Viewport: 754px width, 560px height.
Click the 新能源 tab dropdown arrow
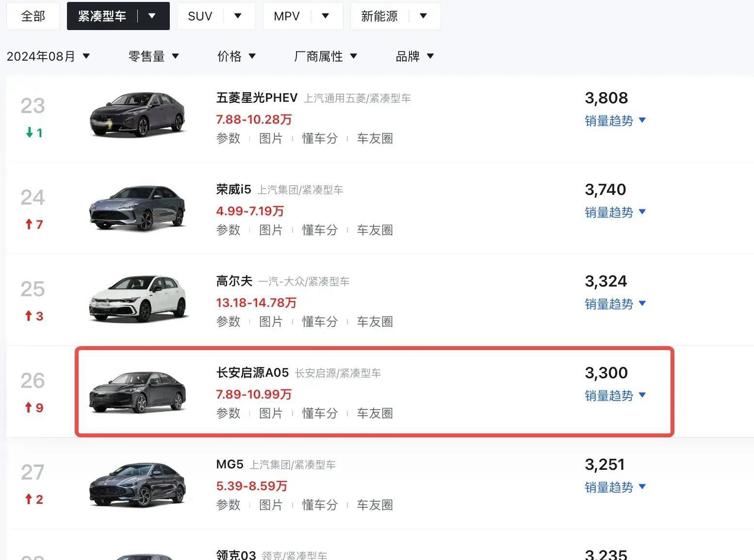pos(423,16)
